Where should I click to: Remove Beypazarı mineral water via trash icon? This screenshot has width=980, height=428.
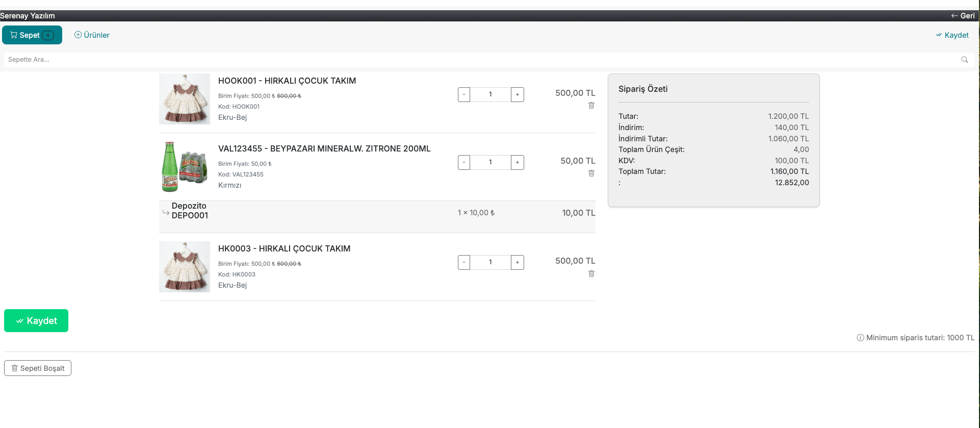[591, 173]
